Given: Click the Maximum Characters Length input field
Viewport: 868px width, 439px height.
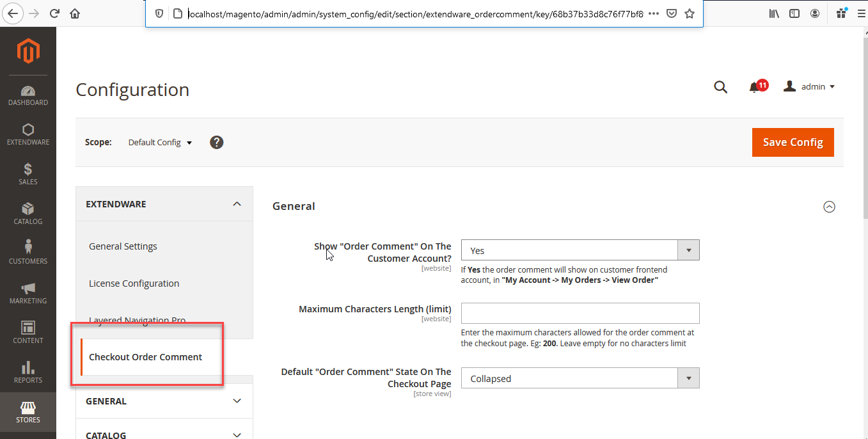Looking at the screenshot, I should 580,314.
